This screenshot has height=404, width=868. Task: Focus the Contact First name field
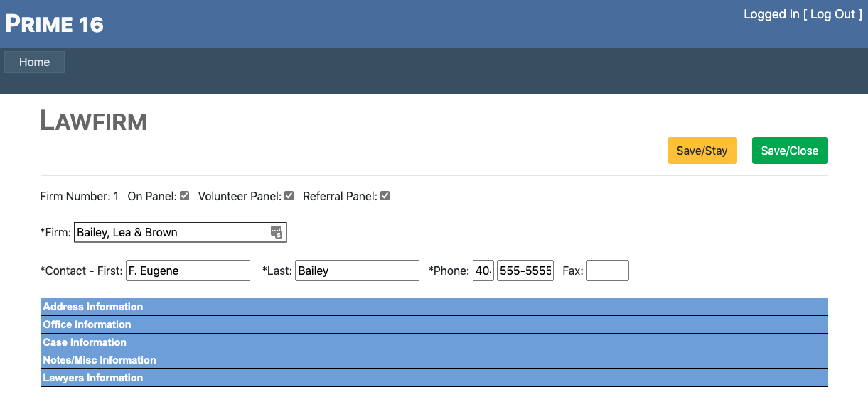coord(188,271)
